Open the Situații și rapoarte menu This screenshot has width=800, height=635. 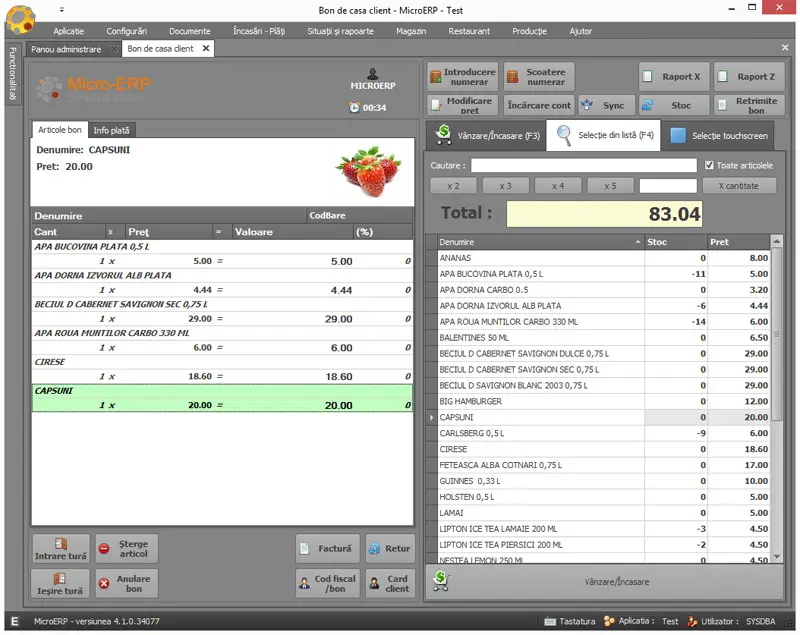pos(340,31)
